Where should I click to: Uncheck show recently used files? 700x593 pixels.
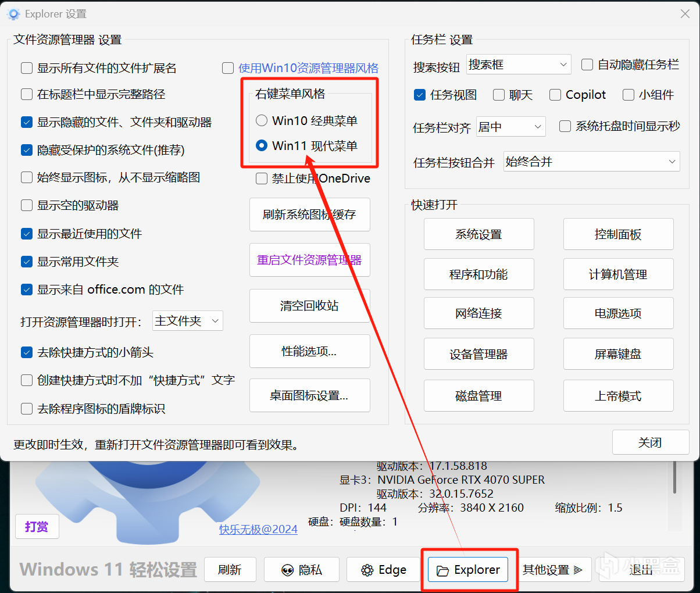(27, 234)
